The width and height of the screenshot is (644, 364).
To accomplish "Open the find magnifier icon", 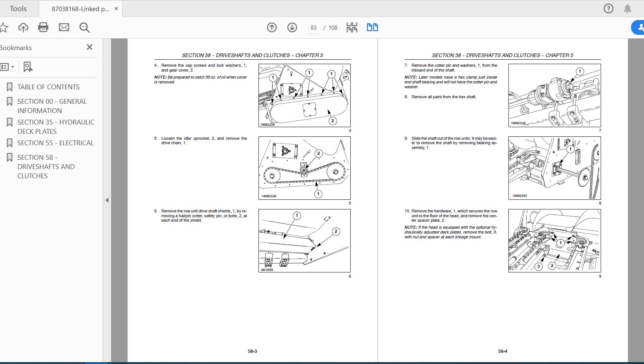I will [84, 27].
